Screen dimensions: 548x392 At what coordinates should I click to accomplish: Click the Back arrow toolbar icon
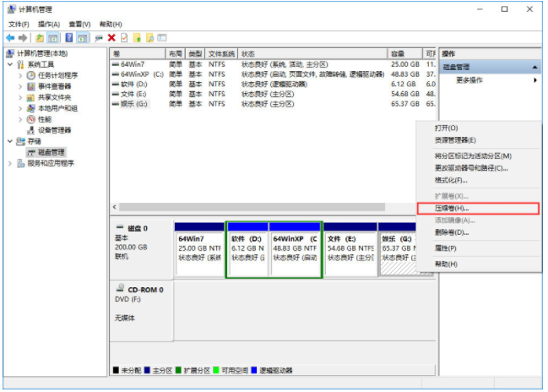tap(10, 38)
